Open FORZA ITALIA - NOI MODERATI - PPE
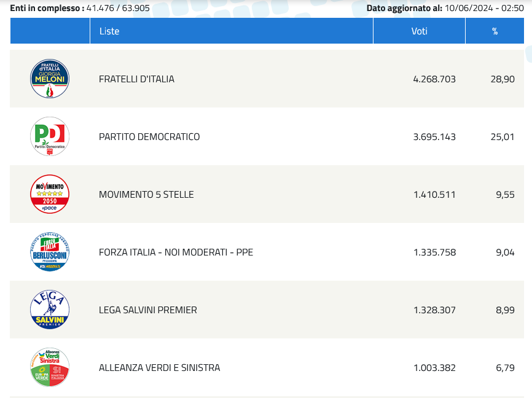 pyautogui.click(x=176, y=252)
